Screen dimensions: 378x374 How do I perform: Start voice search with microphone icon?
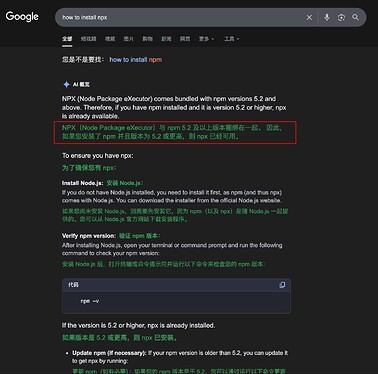[327, 17]
